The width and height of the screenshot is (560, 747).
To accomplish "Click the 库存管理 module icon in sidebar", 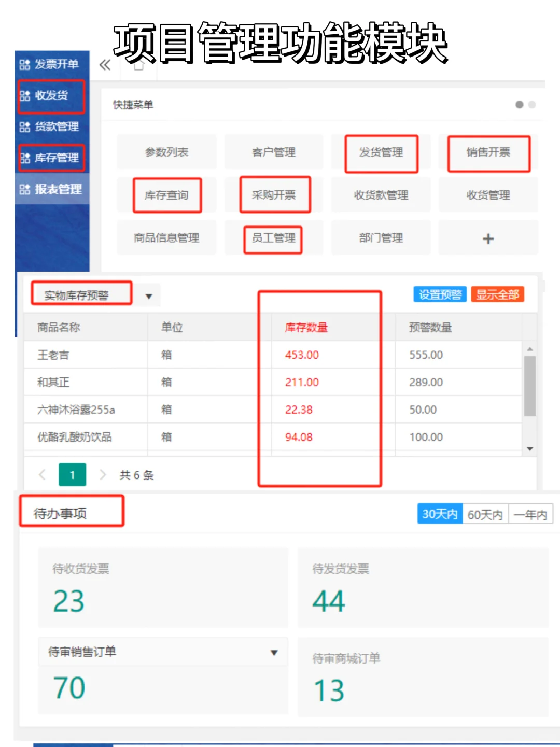I will (x=24, y=159).
